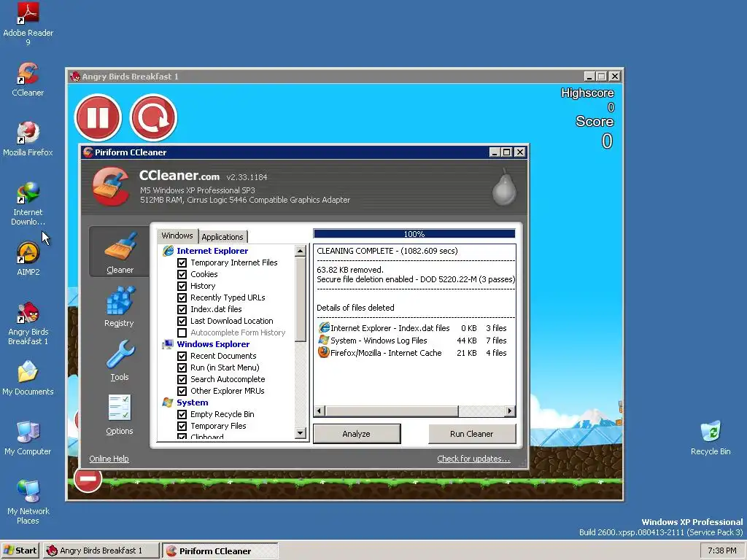
Task: Click the CCleaner logo in the header
Action: 111,186
